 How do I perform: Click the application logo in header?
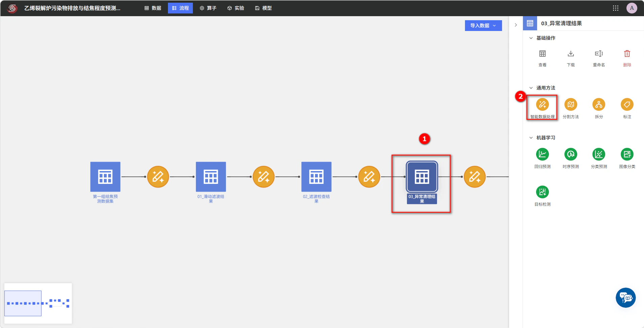coord(12,8)
